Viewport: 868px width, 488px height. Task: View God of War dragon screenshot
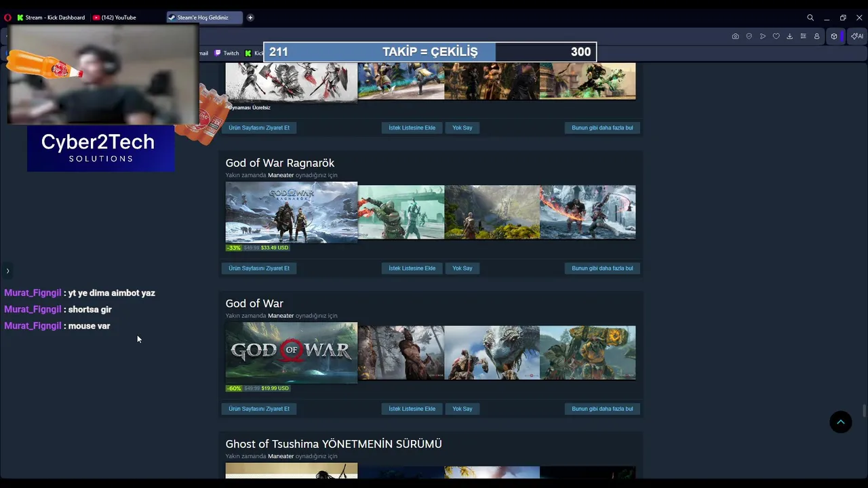point(492,352)
